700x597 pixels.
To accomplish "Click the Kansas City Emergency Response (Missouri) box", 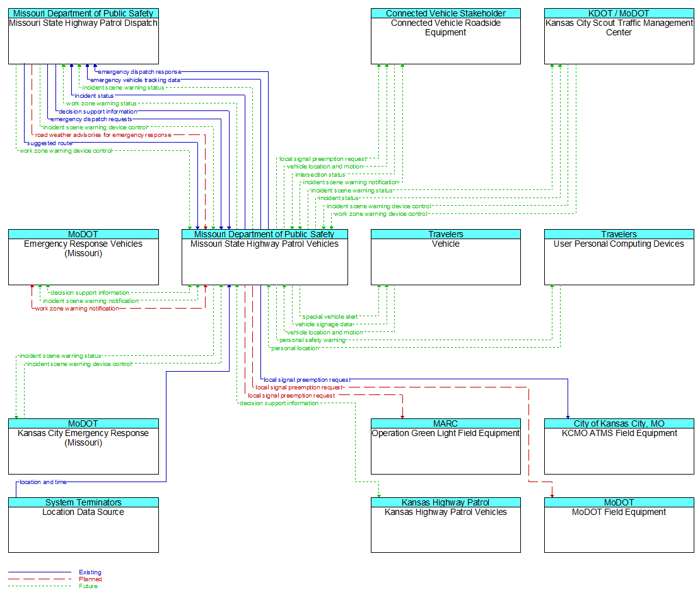I will (x=83, y=446).
